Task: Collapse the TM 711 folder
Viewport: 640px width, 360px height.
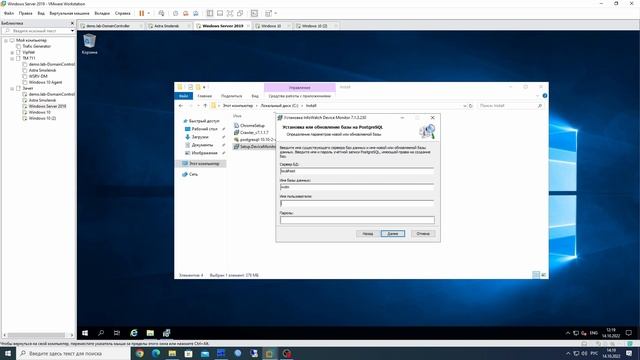Action: 12,58
